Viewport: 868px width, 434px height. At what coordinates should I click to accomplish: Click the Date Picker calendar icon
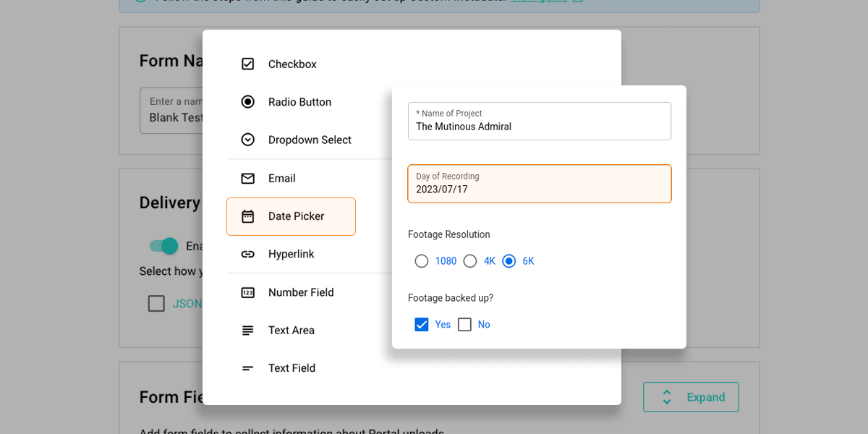tap(248, 216)
